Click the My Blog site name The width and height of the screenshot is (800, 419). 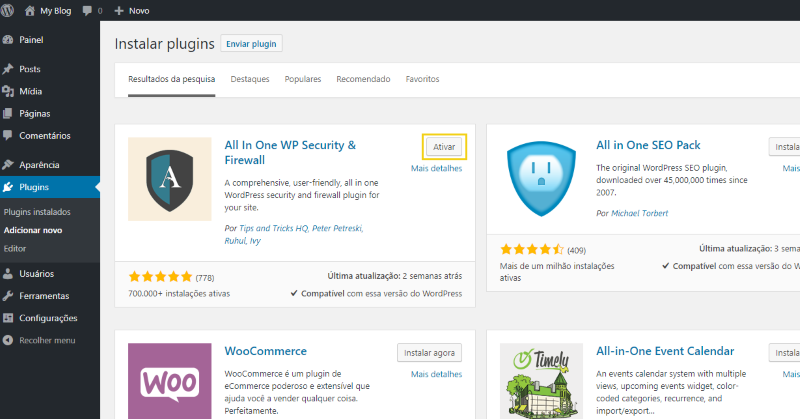click(56, 11)
